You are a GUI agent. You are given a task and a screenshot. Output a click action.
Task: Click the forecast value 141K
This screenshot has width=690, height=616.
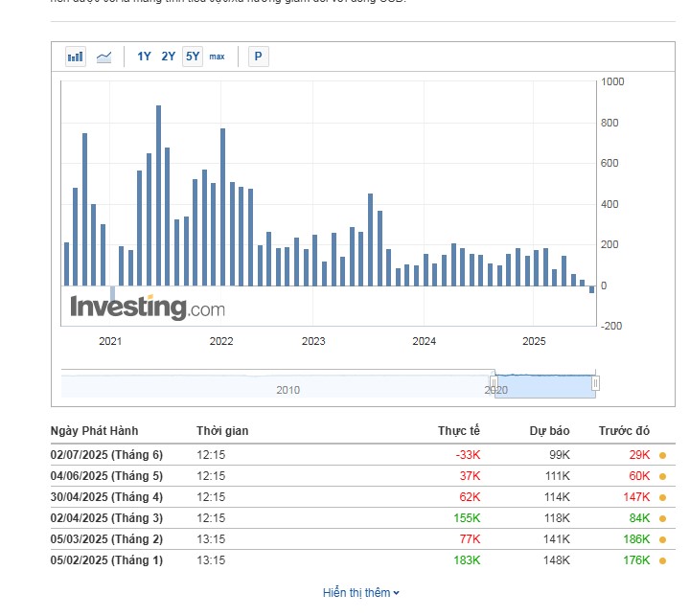point(557,539)
